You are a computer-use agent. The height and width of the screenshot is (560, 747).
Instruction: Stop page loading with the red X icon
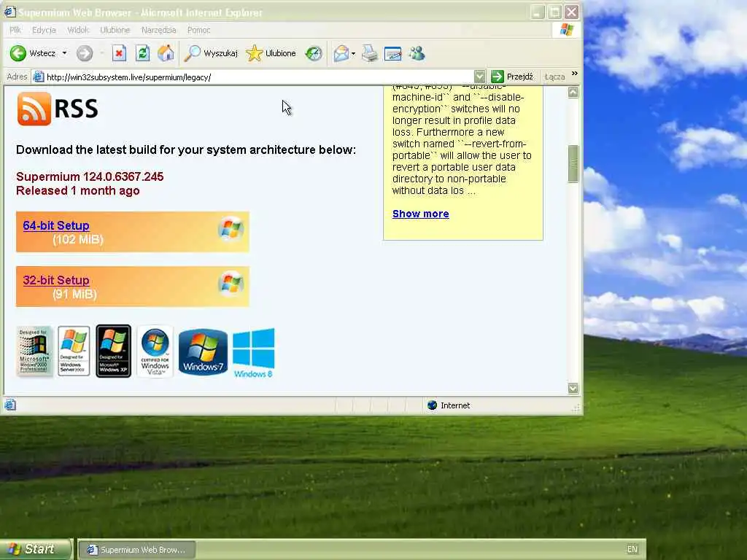pyautogui.click(x=119, y=53)
